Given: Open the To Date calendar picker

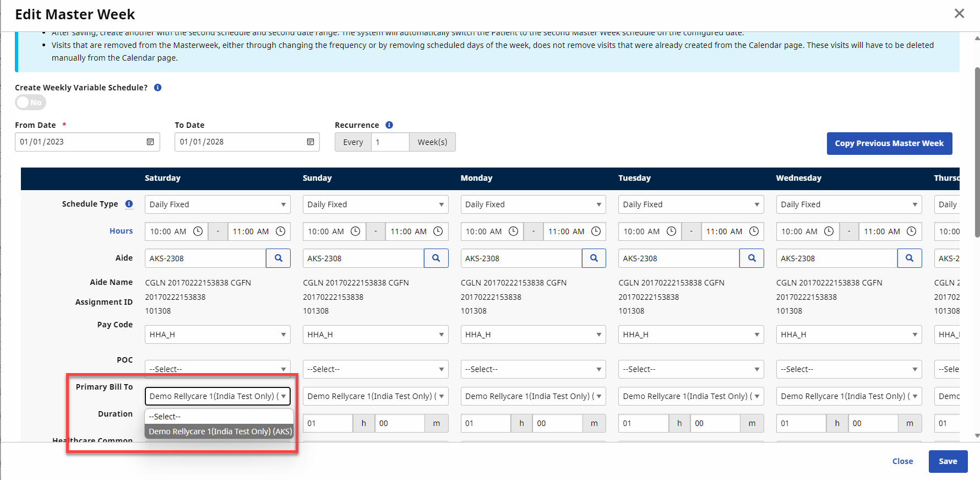Looking at the screenshot, I should [x=311, y=142].
